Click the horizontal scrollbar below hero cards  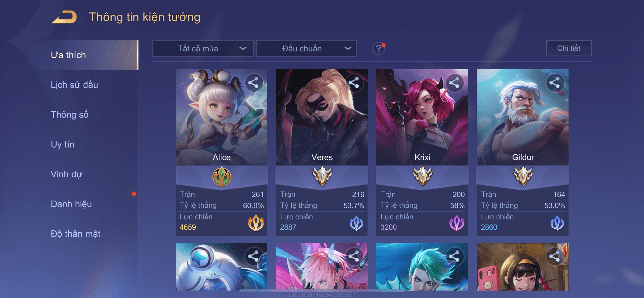[322, 291]
